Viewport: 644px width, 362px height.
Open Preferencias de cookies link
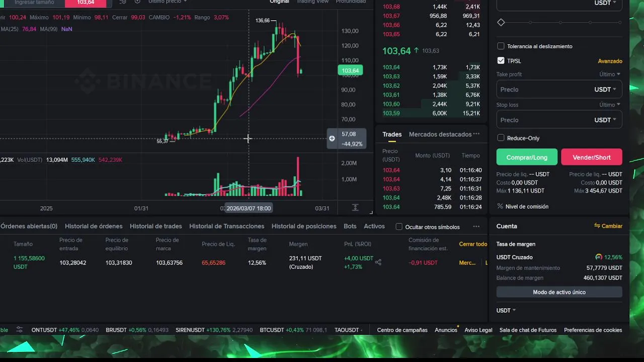(593, 330)
